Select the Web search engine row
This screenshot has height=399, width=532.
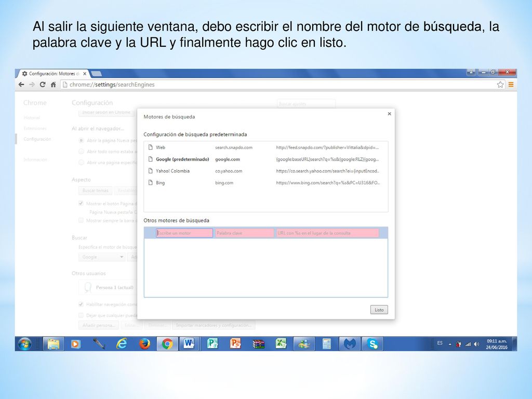(x=265, y=148)
